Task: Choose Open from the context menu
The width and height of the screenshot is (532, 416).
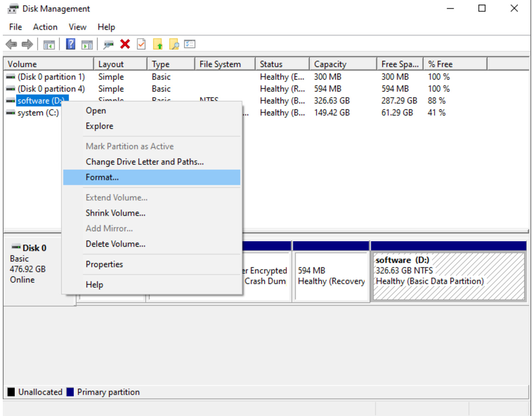Action: coord(152,111)
